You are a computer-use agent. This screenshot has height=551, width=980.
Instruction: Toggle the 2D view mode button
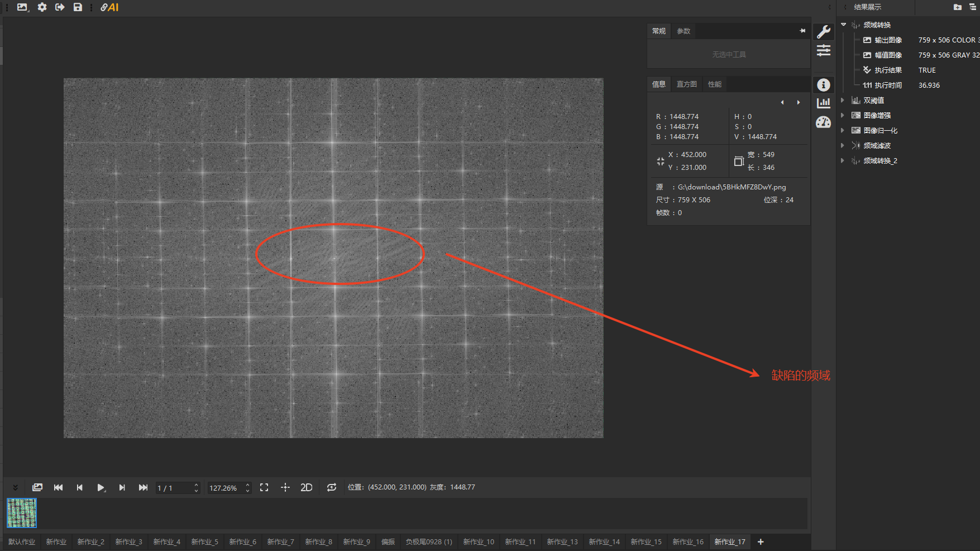click(306, 487)
